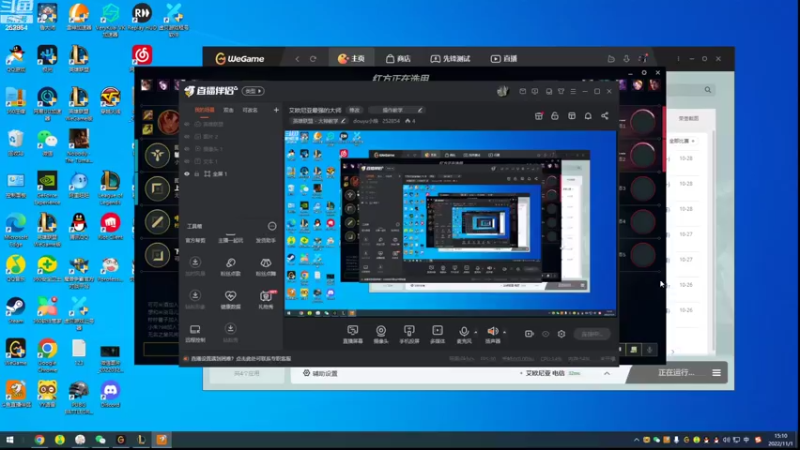
Task: Expand the server selector arrow in WeGame
Action: click(x=607, y=373)
